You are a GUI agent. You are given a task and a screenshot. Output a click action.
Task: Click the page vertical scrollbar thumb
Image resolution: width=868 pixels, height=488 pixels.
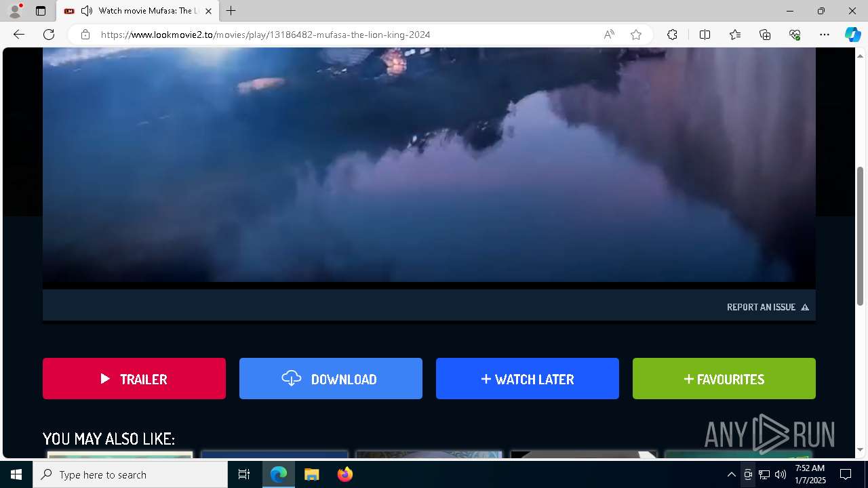point(861,236)
